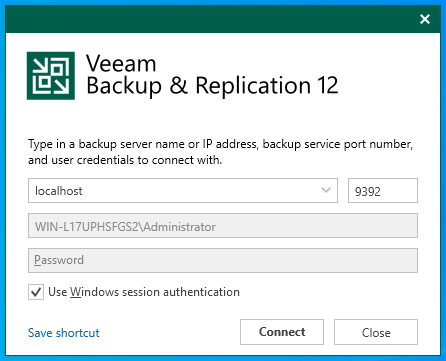Expand the backup server name dropdown arrow
The height and width of the screenshot is (361, 446).
pos(326,190)
